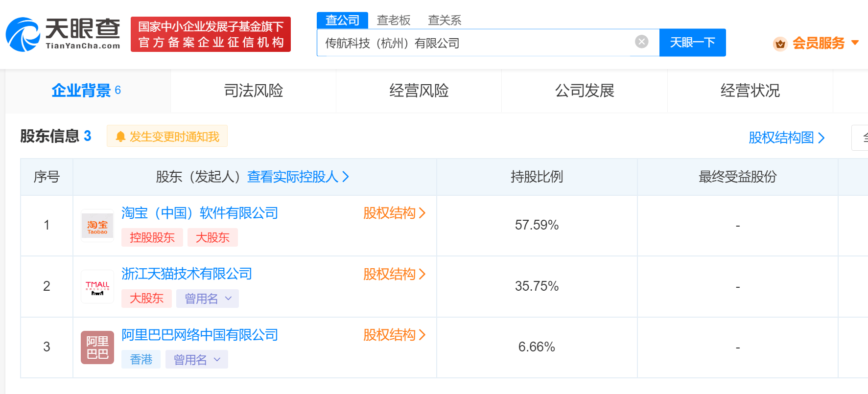868x394 pixels.
Task: Click the crown icon beside 会员服务
Action: [x=780, y=44]
